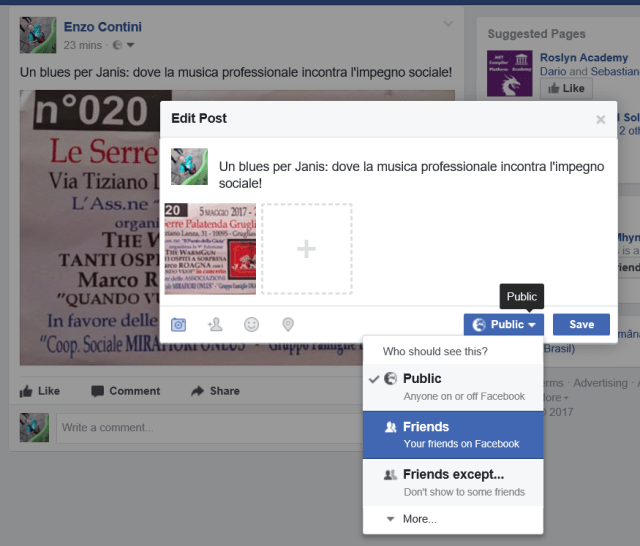640x546 pixels.
Task: Open Roslyn Academy suggested page link
Action: 584,58
